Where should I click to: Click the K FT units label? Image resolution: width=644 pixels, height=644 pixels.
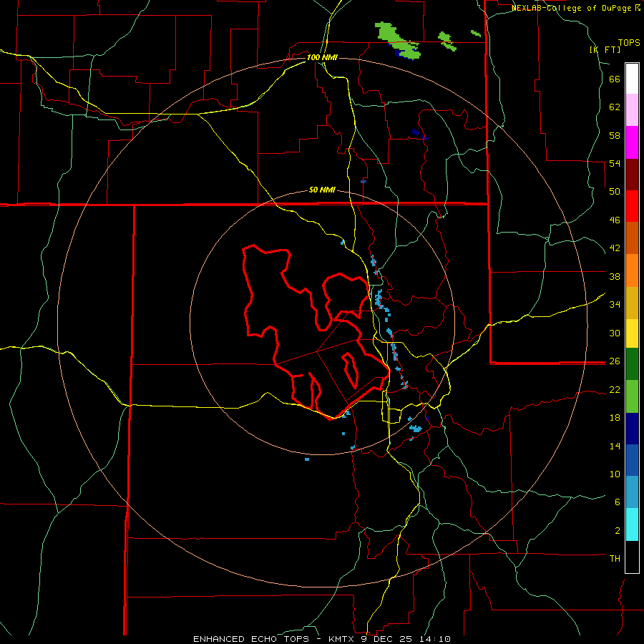pos(605,49)
